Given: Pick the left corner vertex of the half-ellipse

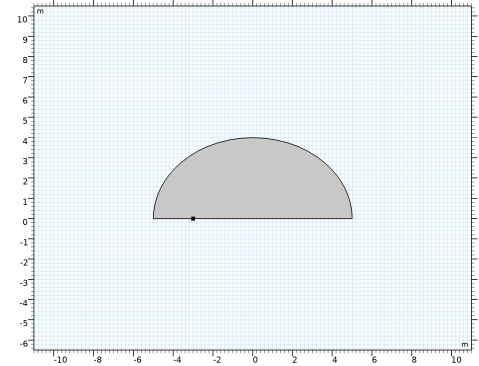Looking at the screenshot, I should (154, 218).
